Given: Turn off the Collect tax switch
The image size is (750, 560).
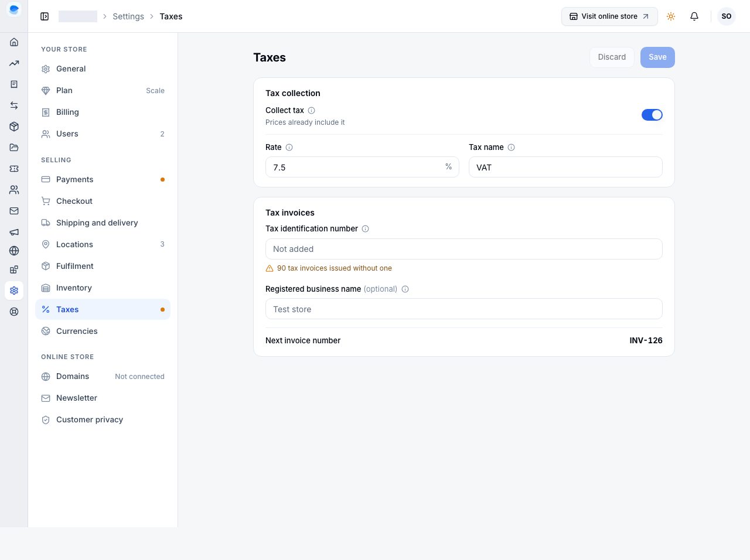Looking at the screenshot, I should click(652, 115).
